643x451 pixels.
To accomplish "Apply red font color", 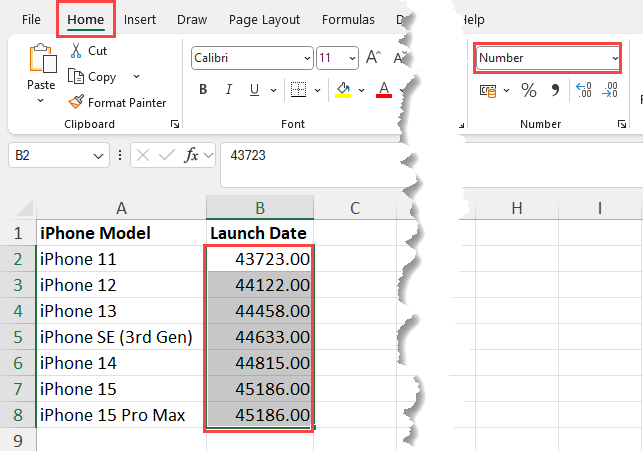I will pyautogui.click(x=384, y=89).
